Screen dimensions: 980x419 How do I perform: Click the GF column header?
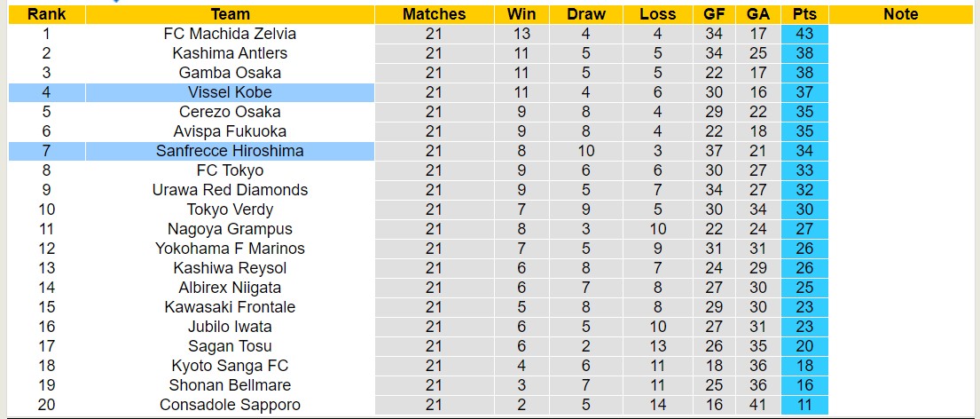click(714, 14)
